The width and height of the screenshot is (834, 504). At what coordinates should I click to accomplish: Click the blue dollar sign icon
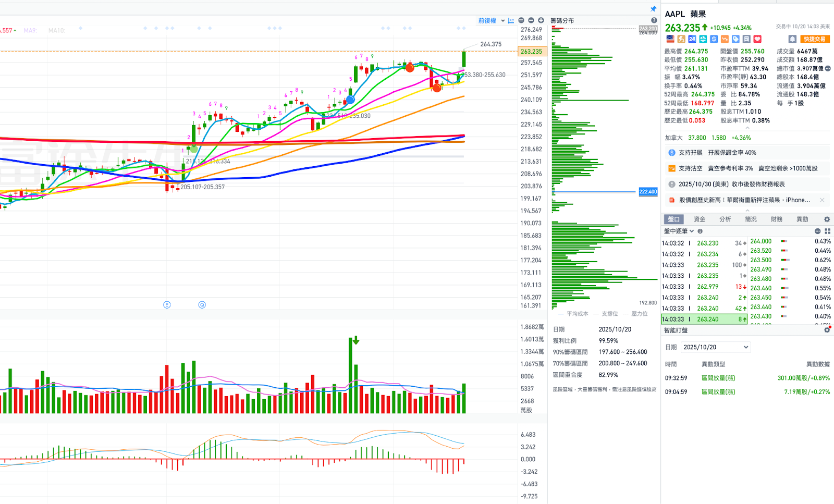tap(714, 39)
